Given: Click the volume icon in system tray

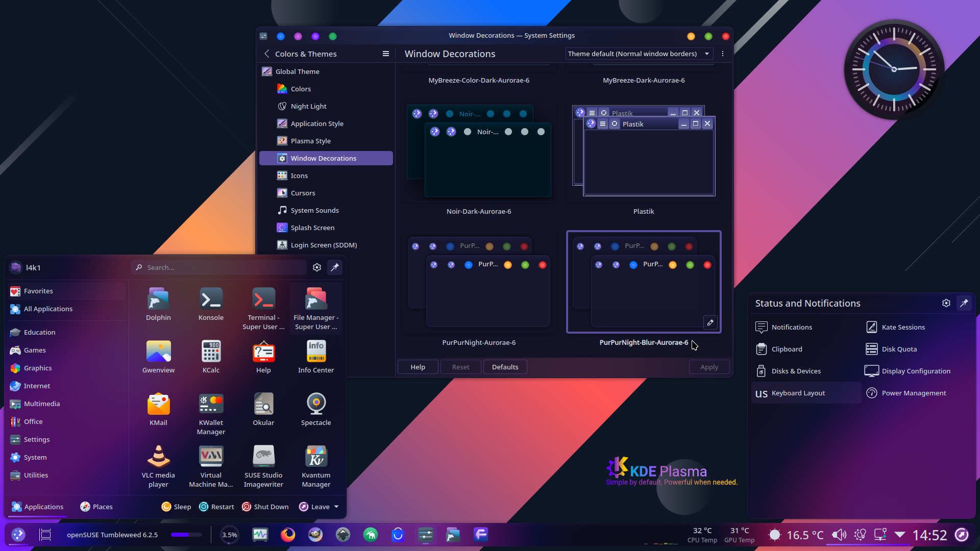Looking at the screenshot, I should click(x=839, y=535).
